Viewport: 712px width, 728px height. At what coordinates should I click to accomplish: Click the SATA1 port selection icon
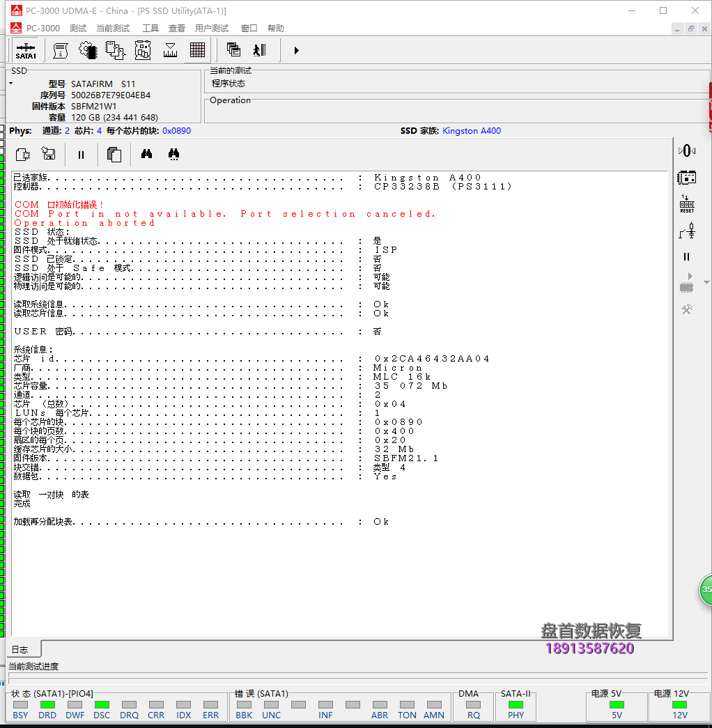click(26, 51)
